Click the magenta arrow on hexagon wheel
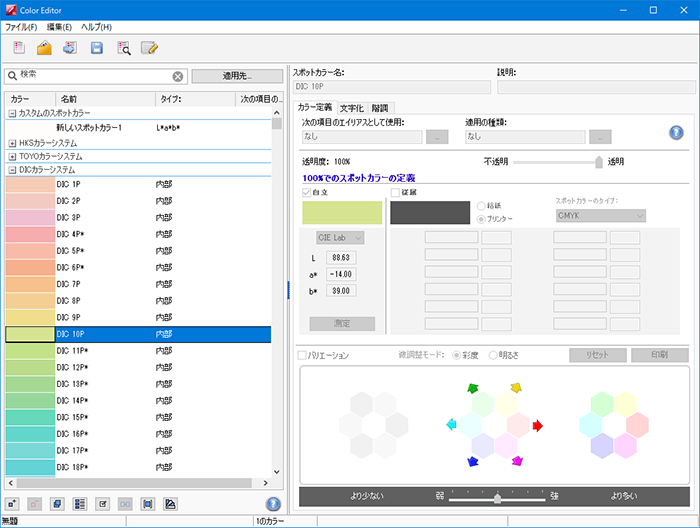The image size is (700, 528). click(517, 461)
